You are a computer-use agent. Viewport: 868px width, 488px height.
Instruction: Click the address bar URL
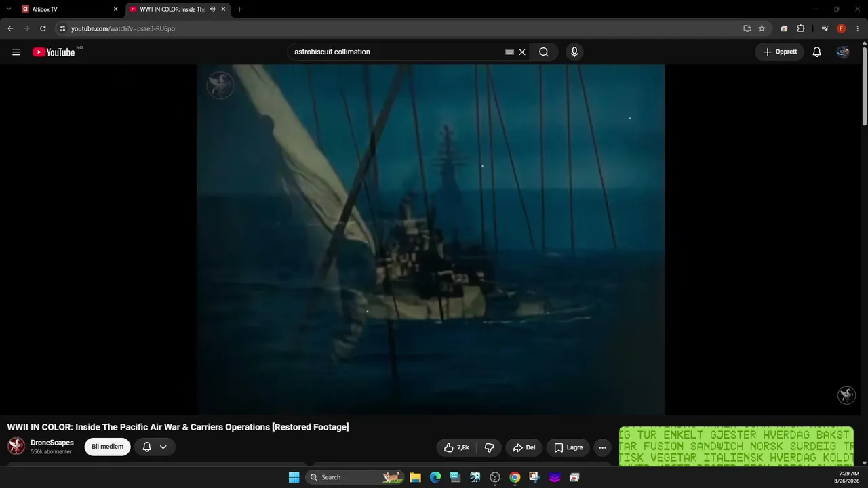point(123,28)
